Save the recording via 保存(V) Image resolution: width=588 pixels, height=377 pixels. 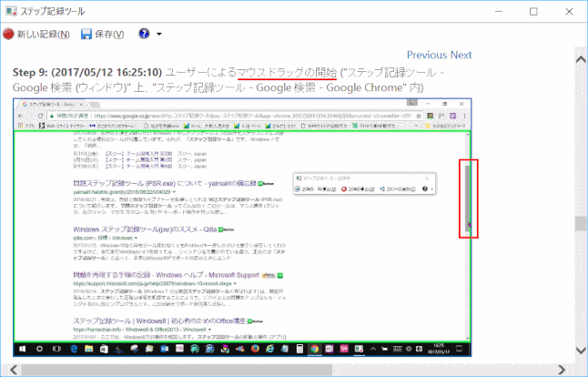pyautogui.click(x=109, y=35)
